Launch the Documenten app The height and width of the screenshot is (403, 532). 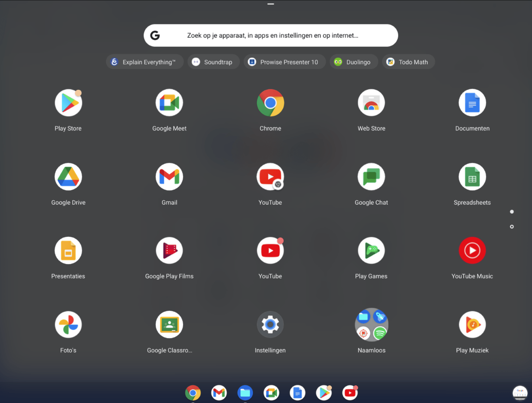[472, 103]
